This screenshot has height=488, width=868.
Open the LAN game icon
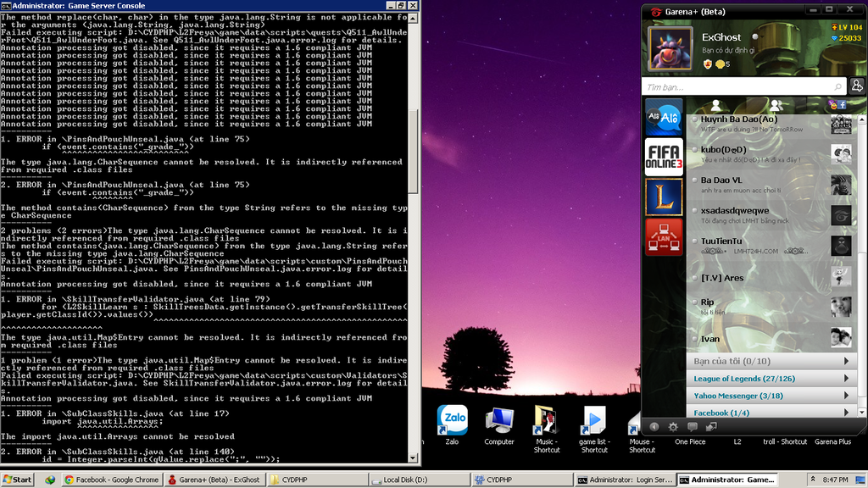click(x=664, y=238)
